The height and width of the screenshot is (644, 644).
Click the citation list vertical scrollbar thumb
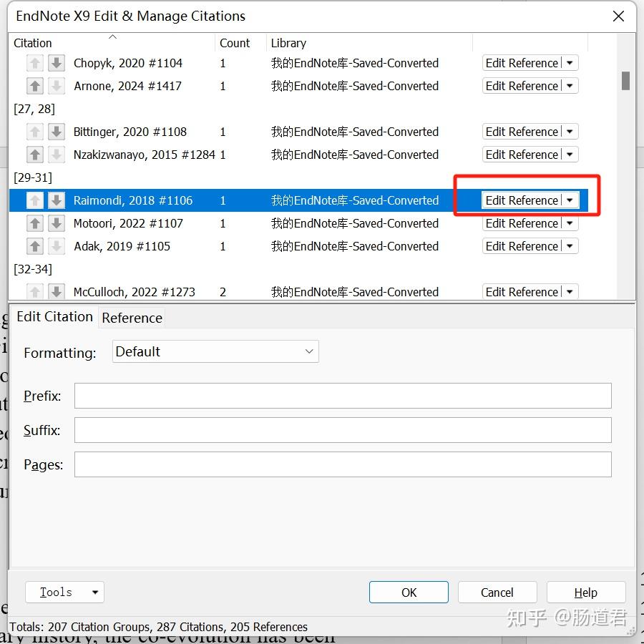(625, 80)
